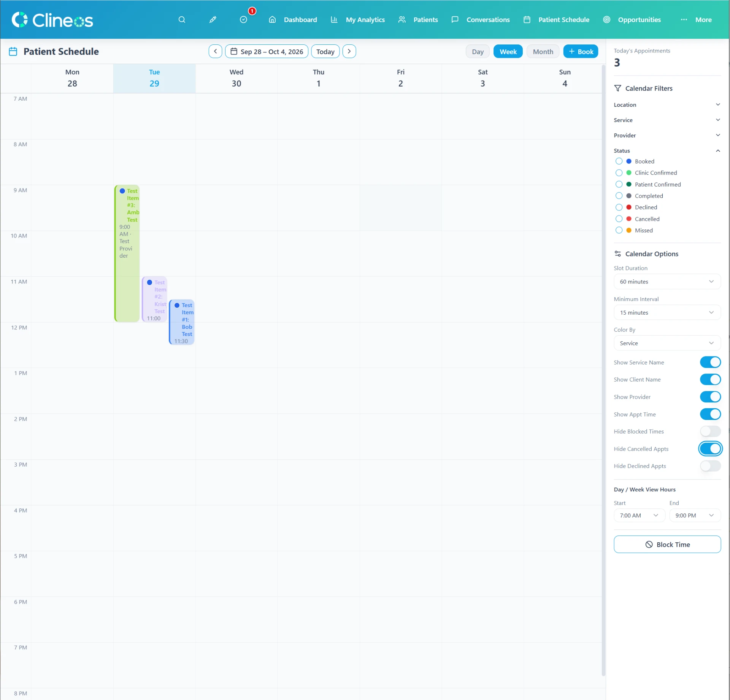Click the Book button
Screen dimensions: 730x700
581,51
